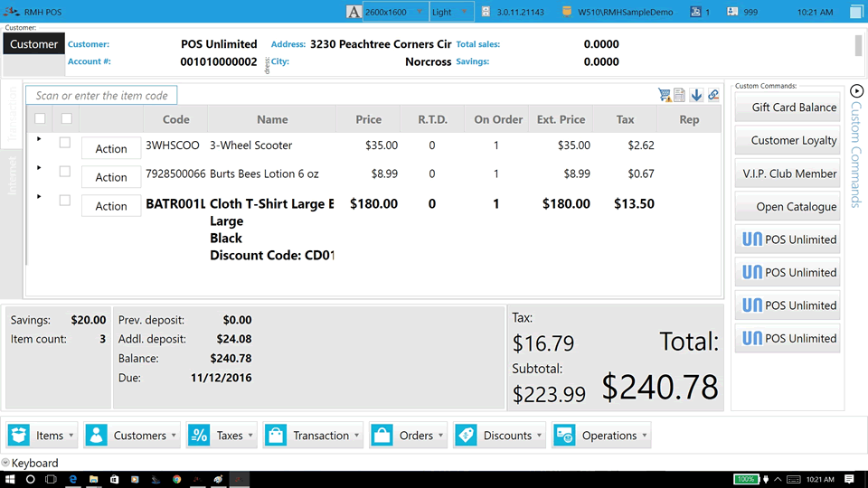The height and width of the screenshot is (488, 868).
Task: Open the Windows Start menu
Action: point(9,480)
